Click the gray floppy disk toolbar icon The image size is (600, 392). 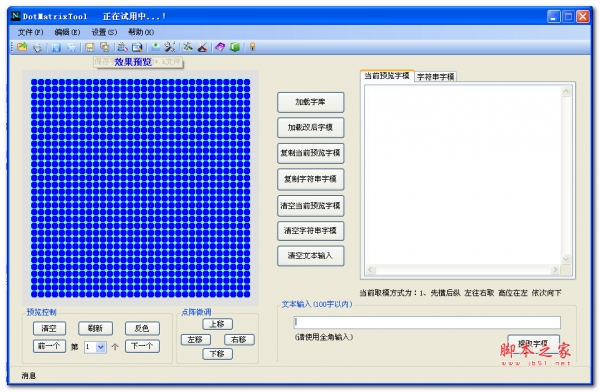click(x=90, y=47)
